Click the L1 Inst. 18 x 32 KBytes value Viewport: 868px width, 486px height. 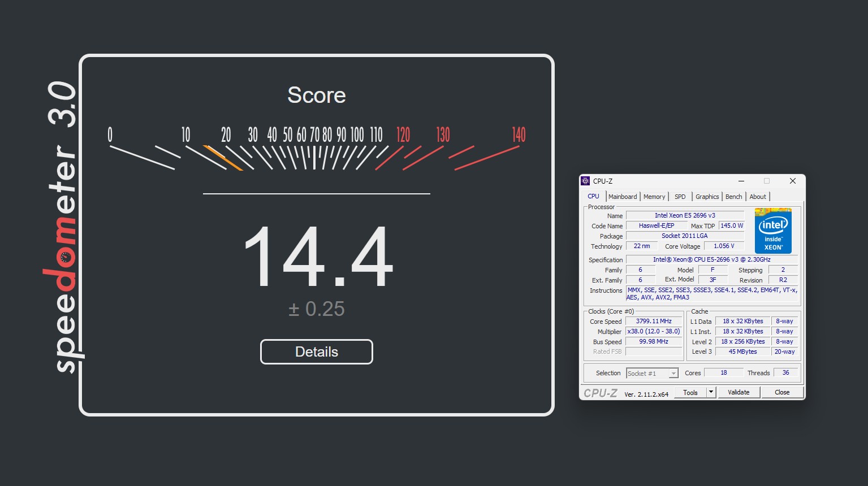[x=742, y=331]
